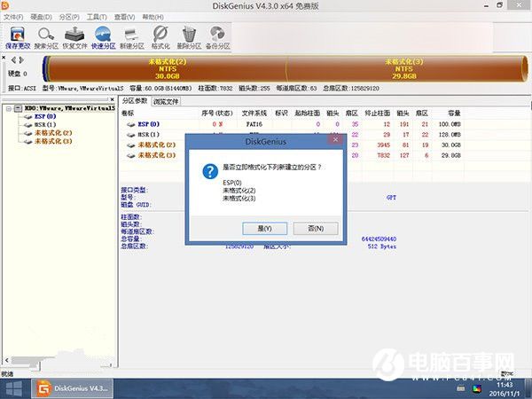532x399 pixels.
Task: Open the 文件(F) menu
Action: point(13,17)
